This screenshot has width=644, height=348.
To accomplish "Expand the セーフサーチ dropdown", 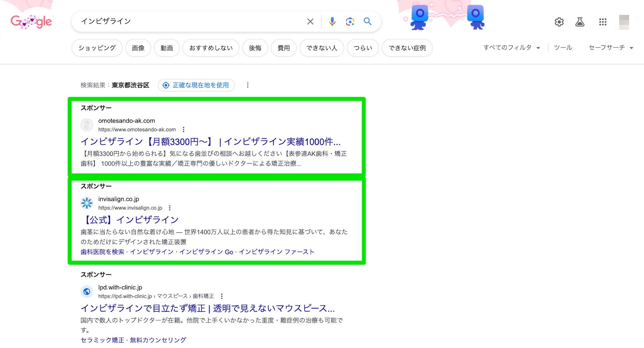I will [611, 48].
